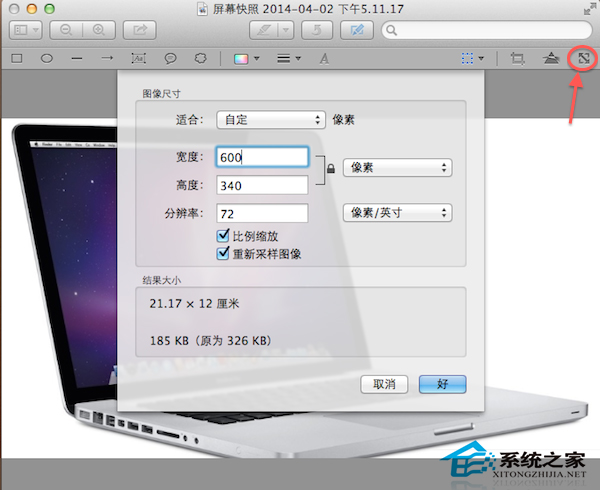The height and width of the screenshot is (490, 600).
Task: Open the color picker swatch in toolbar
Action: tap(244, 59)
